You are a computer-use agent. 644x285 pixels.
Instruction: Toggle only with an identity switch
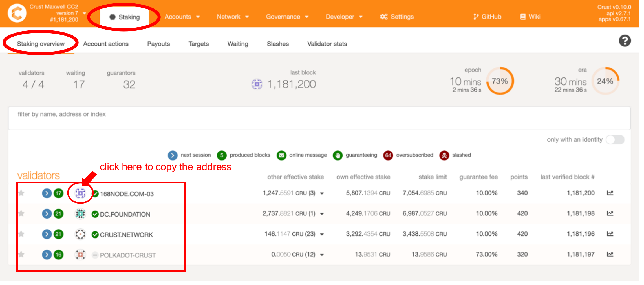(x=615, y=140)
